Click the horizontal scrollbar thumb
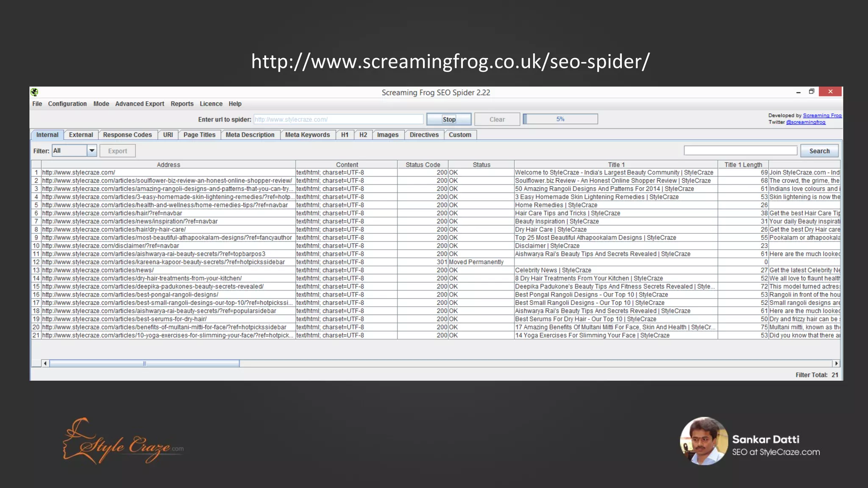The height and width of the screenshot is (488, 868). pyautogui.click(x=145, y=363)
